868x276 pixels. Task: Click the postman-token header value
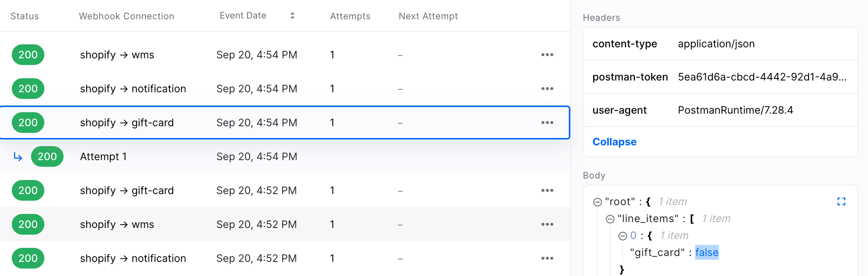pos(762,77)
